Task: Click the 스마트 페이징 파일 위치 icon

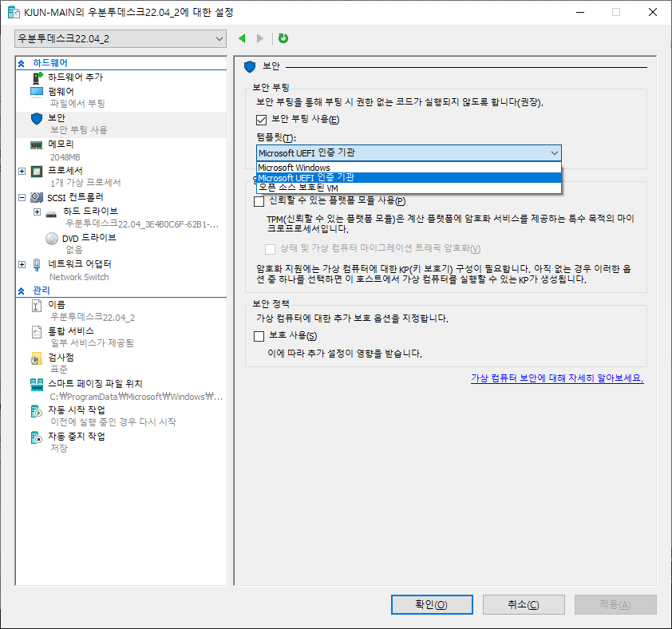Action: [x=37, y=385]
